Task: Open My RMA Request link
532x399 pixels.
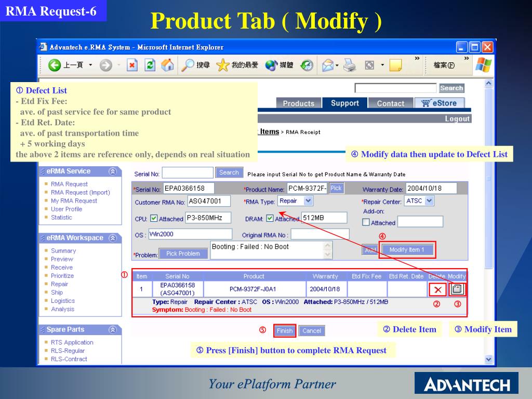Action: click(74, 201)
